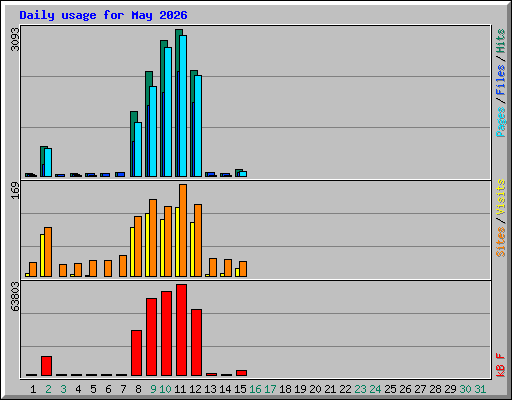Click the 'Daily usage for May 2026' title
Screen dimensions: 512x400
pyautogui.click(x=103, y=15)
